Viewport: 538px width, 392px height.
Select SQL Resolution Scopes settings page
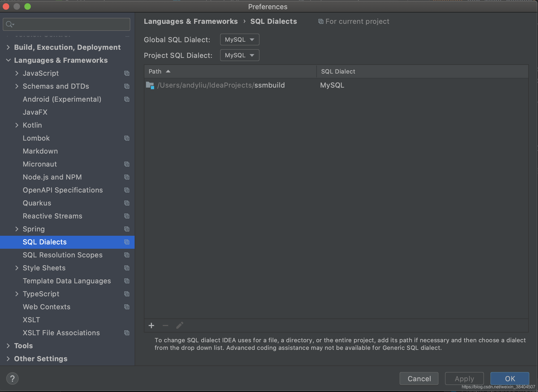[62, 255]
